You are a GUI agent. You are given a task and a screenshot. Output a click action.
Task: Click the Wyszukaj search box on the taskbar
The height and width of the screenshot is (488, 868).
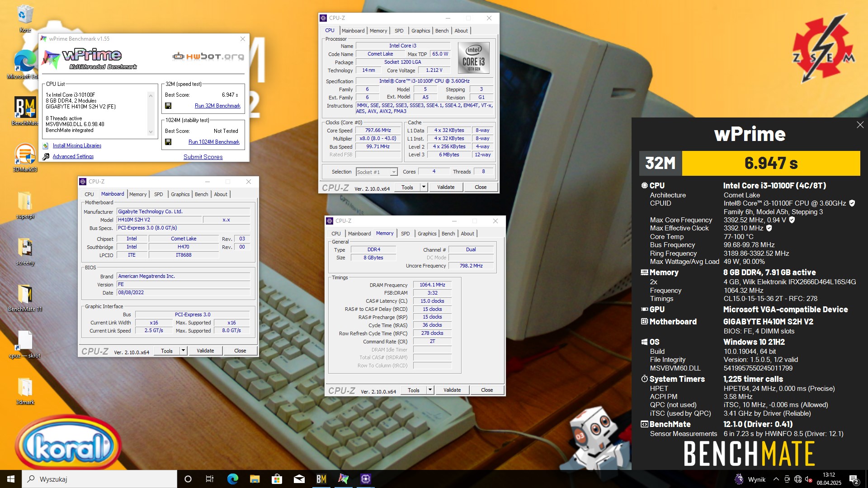tap(99, 479)
